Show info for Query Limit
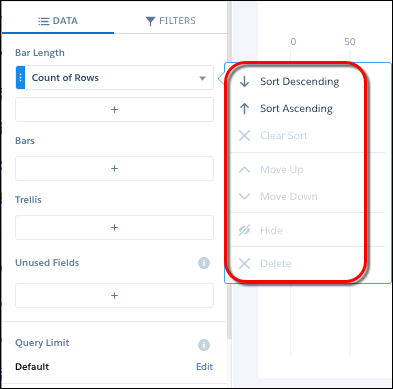 (x=204, y=345)
